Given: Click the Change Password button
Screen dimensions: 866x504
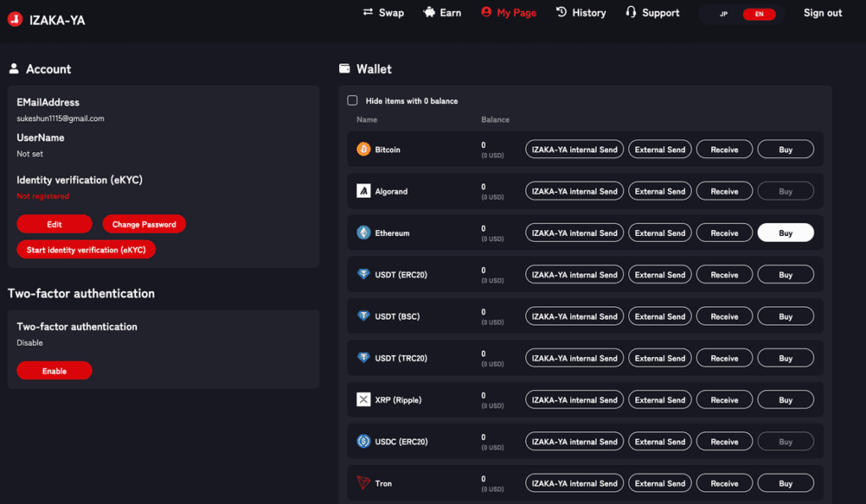Looking at the screenshot, I should coord(144,224).
